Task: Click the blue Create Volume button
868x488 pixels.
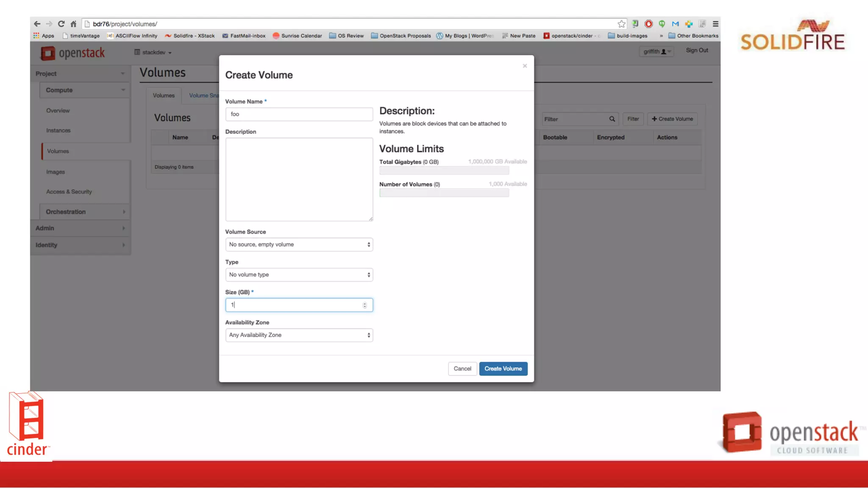Action: (503, 369)
